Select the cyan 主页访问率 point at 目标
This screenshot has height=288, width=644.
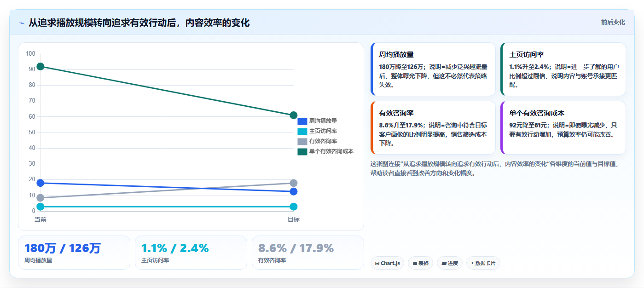(294, 207)
